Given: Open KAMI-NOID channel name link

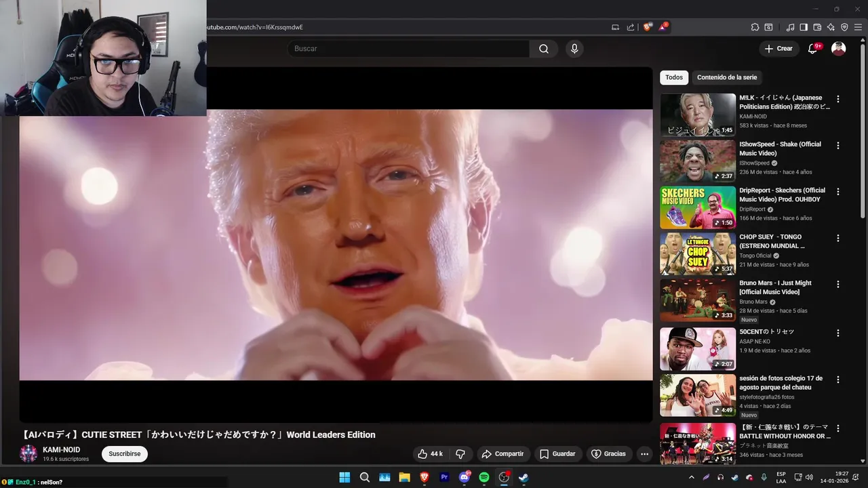Looking at the screenshot, I should pos(62,450).
